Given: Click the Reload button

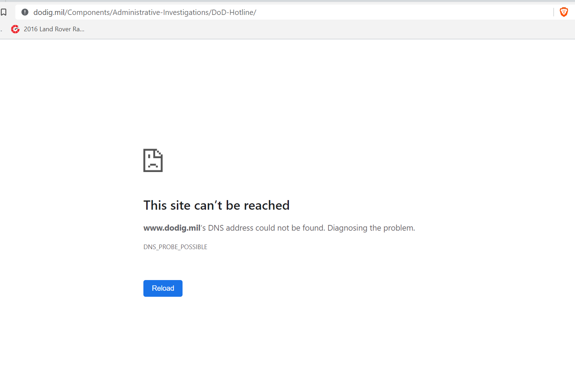Looking at the screenshot, I should 163,288.
